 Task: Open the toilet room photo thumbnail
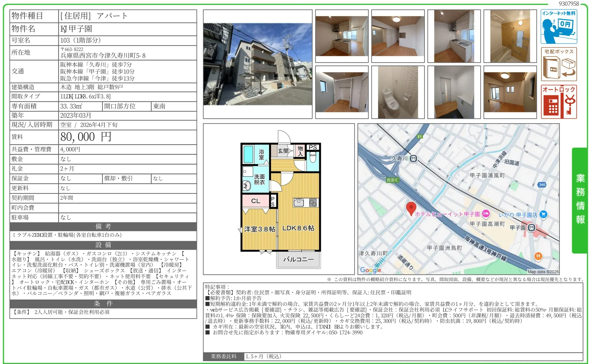(398, 92)
